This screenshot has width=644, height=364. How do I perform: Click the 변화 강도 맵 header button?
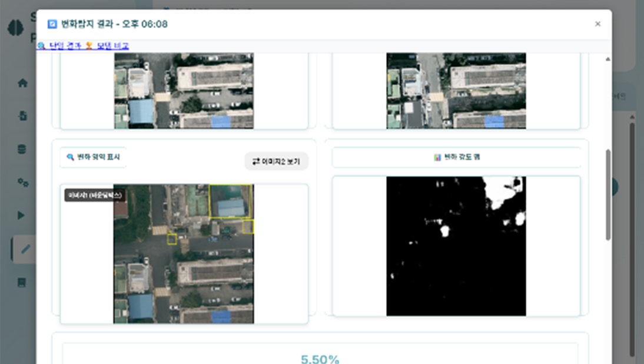pos(456,157)
